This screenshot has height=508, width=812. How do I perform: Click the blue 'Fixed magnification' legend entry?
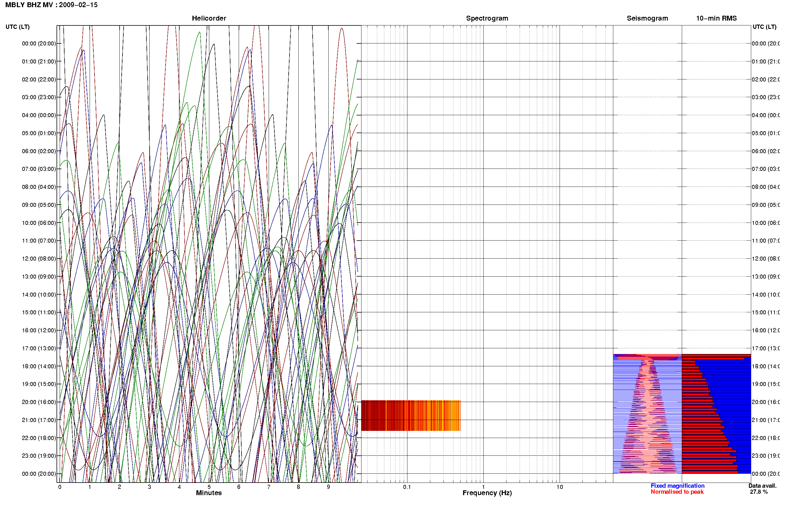tap(678, 486)
